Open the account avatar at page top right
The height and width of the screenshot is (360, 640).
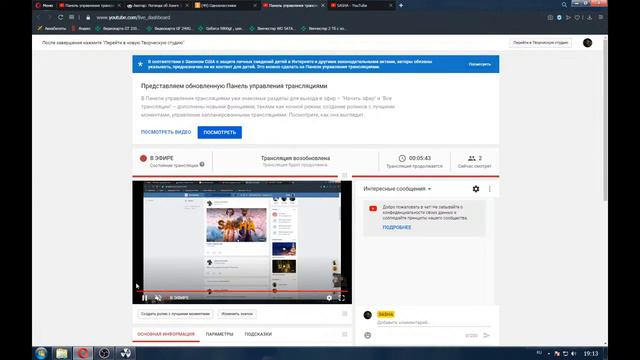pyautogui.click(x=587, y=43)
